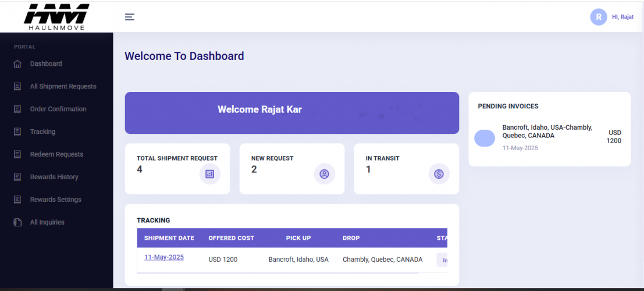Screen dimensions: 644x291
Task: Click the Tracking sidebar icon
Action: pos(17,132)
